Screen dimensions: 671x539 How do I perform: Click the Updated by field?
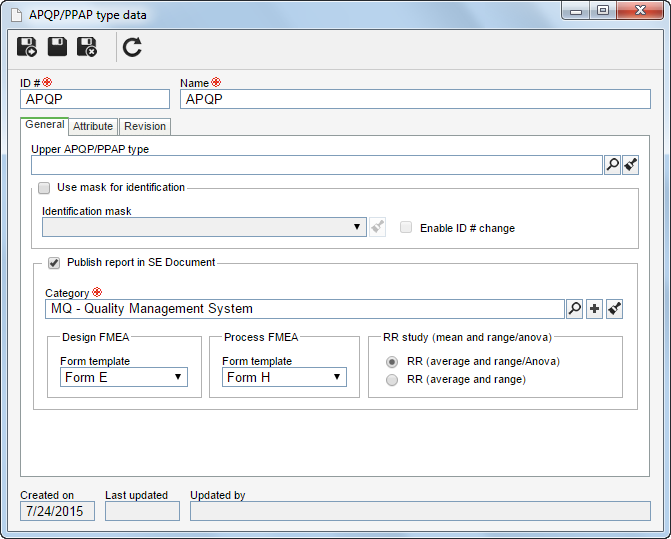(420, 511)
